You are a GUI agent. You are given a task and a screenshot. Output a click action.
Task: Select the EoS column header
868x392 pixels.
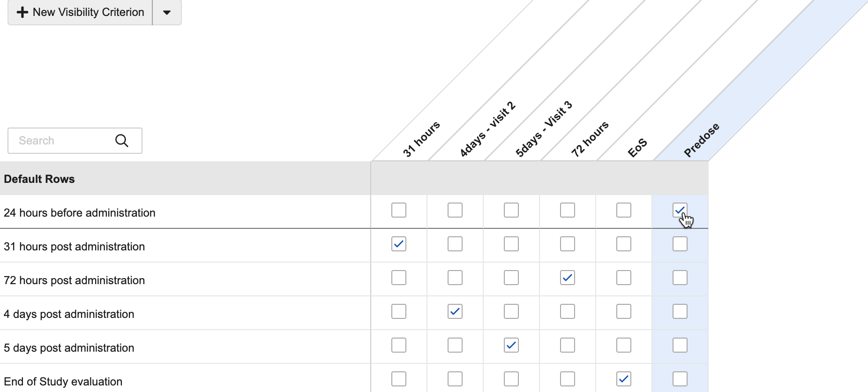[x=637, y=148]
